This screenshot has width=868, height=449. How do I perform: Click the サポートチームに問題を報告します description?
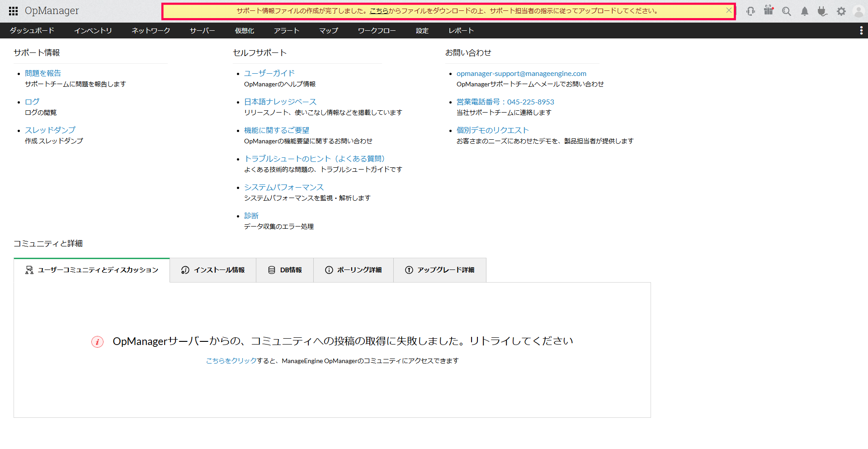pos(75,84)
